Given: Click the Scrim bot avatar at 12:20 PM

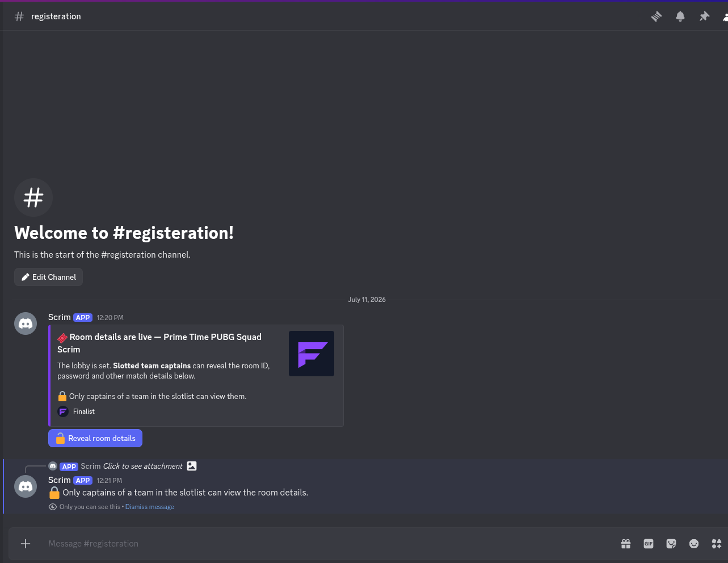Looking at the screenshot, I should tap(26, 323).
